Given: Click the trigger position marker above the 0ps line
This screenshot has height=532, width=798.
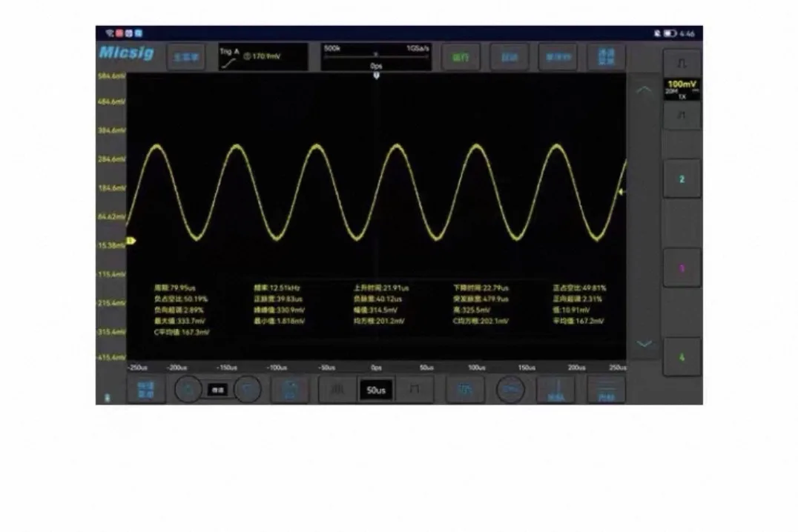Looking at the screenshot, I should [376, 76].
